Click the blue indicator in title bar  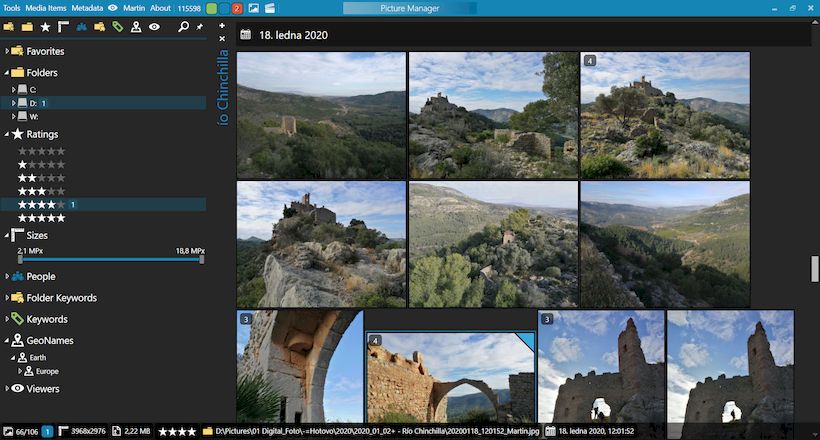(x=224, y=8)
